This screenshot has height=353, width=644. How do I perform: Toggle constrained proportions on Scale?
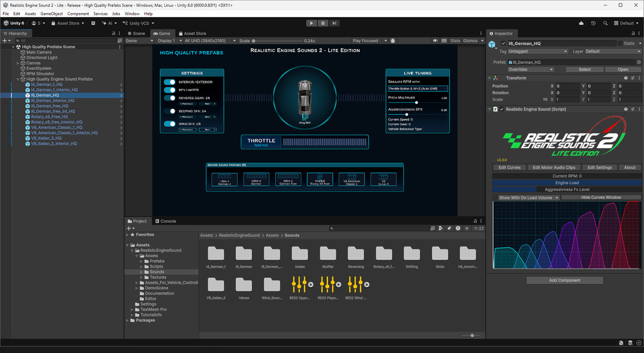[x=545, y=99]
